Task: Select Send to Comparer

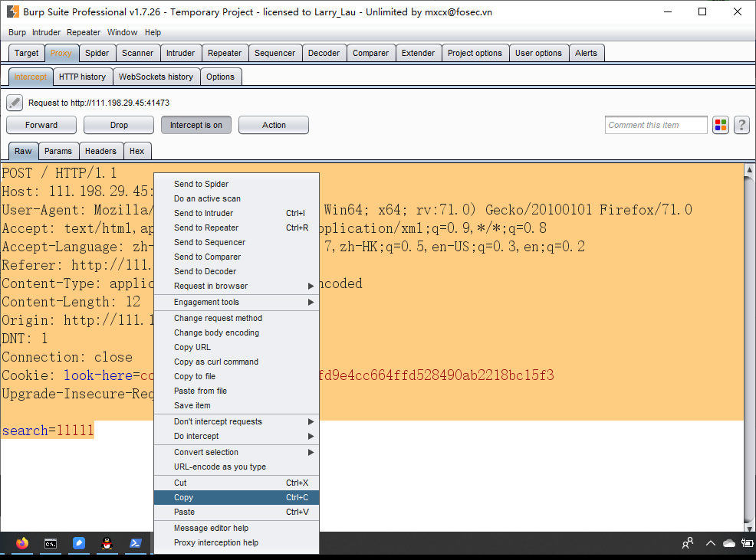Action: click(236, 257)
